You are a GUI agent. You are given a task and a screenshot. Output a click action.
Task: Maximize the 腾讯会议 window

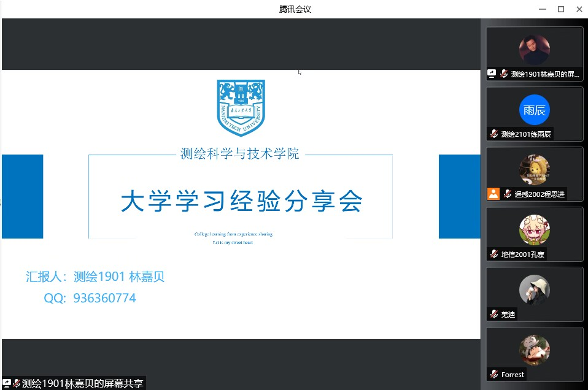click(x=560, y=9)
